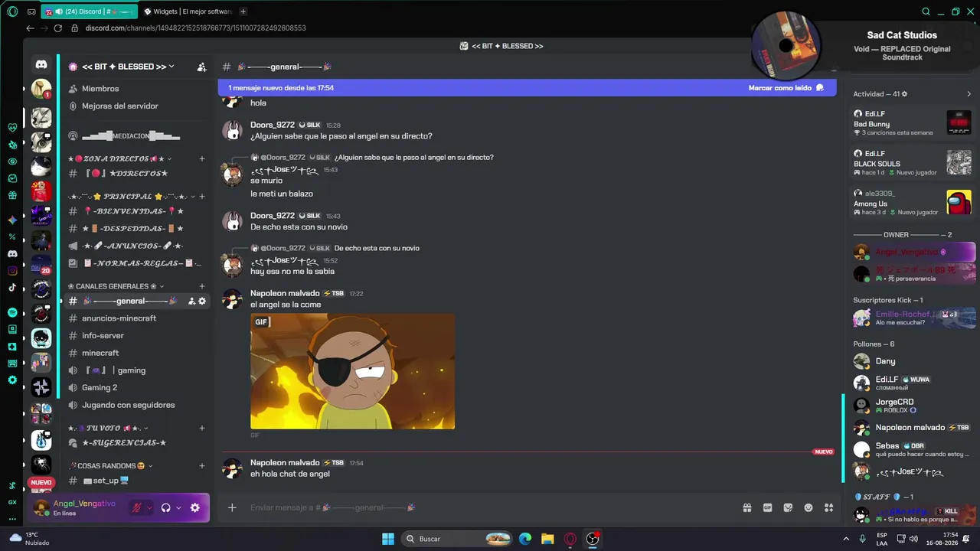
Task: Open File Explorer from the taskbar
Action: coord(547,539)
